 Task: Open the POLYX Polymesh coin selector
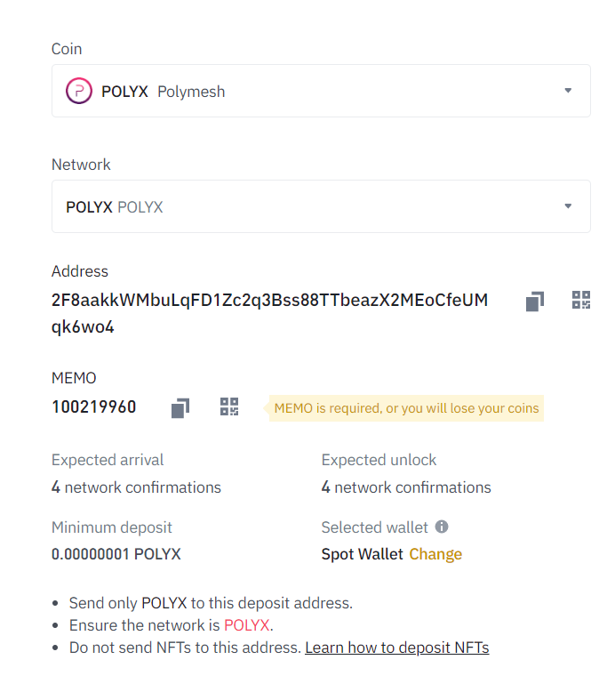pyautogui.click(x=321, y=91)
